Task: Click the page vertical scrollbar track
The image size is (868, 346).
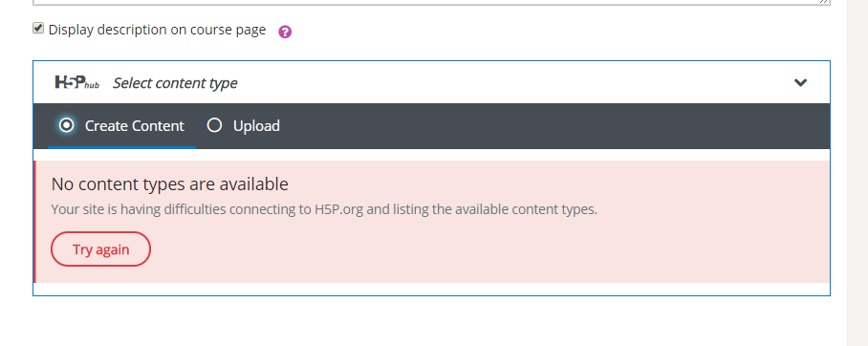Action: pos(857,173)
